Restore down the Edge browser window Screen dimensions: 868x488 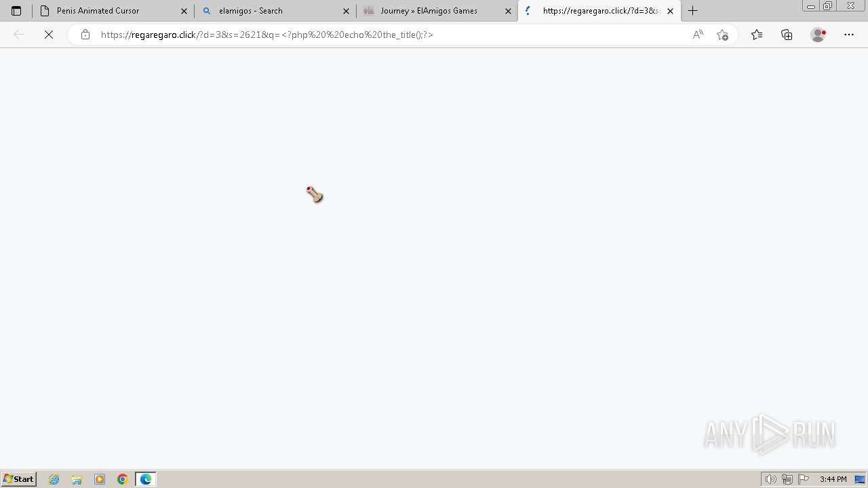click(828, 6)
